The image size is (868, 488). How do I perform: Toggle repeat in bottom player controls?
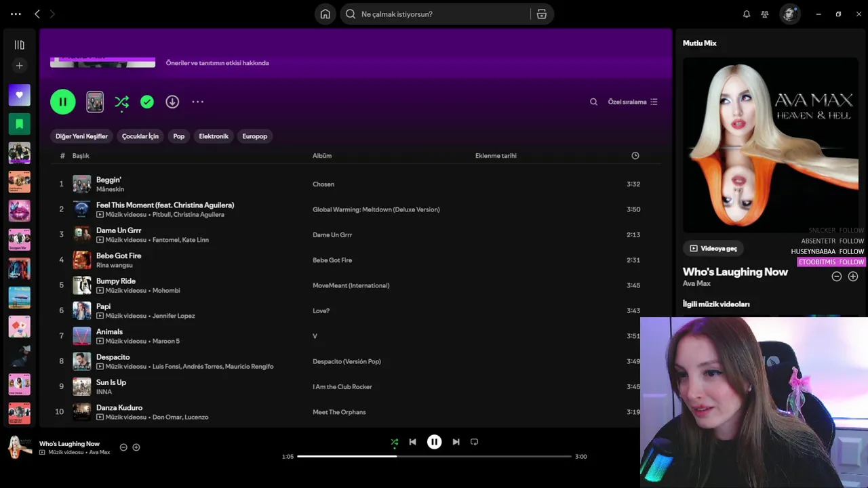click(x=474, y=442)
